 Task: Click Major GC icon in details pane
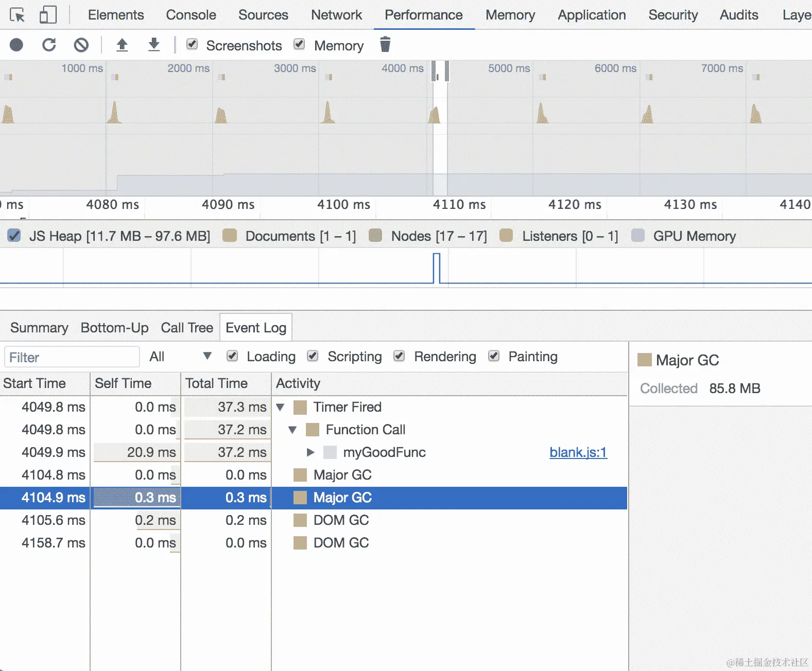point(645,360)
